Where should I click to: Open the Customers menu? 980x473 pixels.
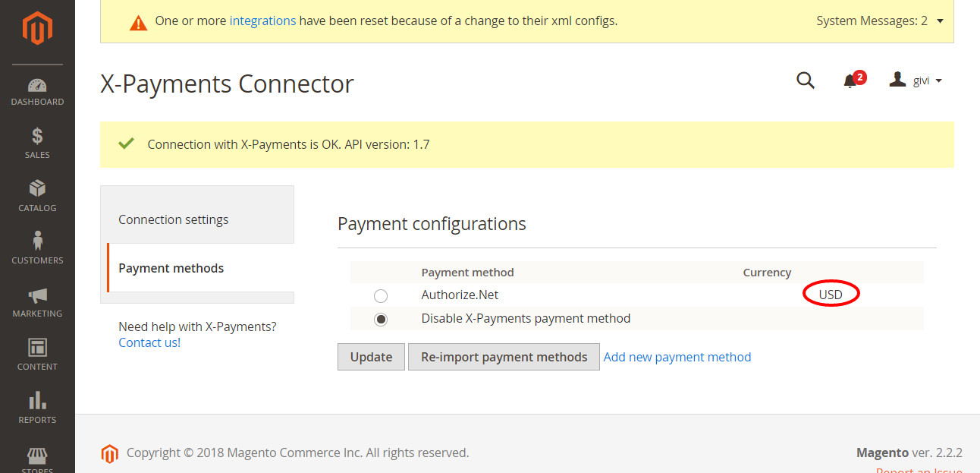(37, 248)
